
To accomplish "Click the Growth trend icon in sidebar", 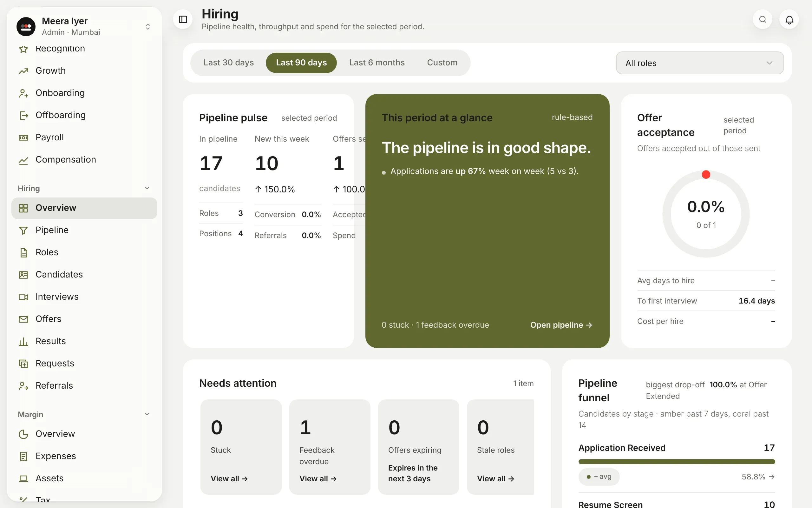I will [23, 71].
